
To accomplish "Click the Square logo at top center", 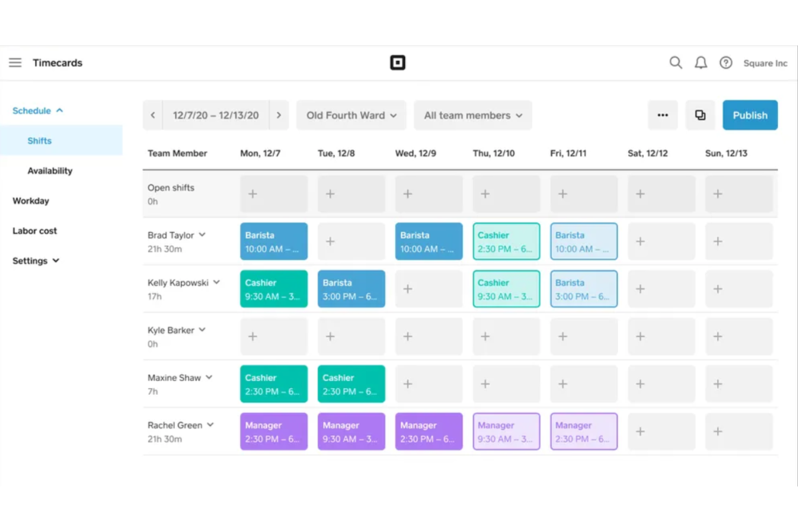I will (x=398, y=62).
